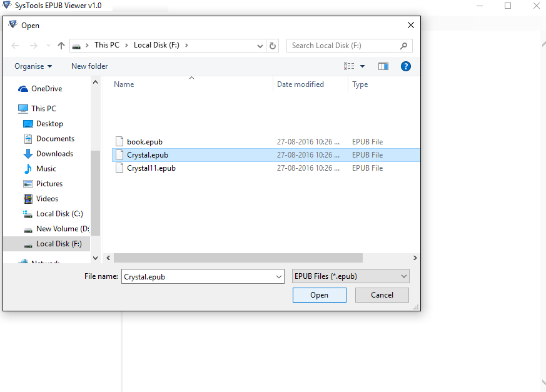Expand the File name dropdown arrow
This screenshot has height=392, width=546.
coord(278,277)
